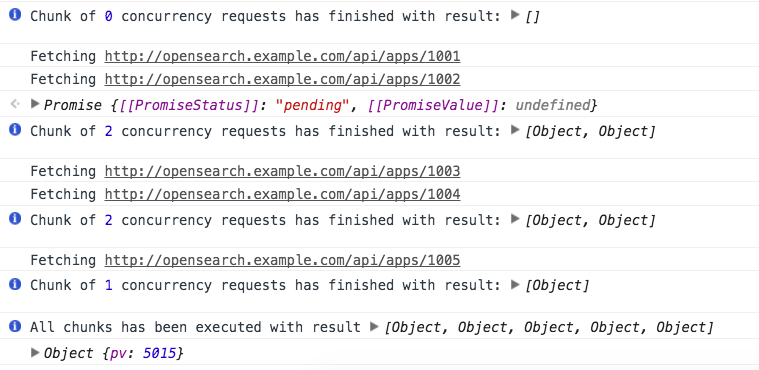Click info icon beside 'All chunks has been executed'
This screenshot has height=370, width=759.
15,326
